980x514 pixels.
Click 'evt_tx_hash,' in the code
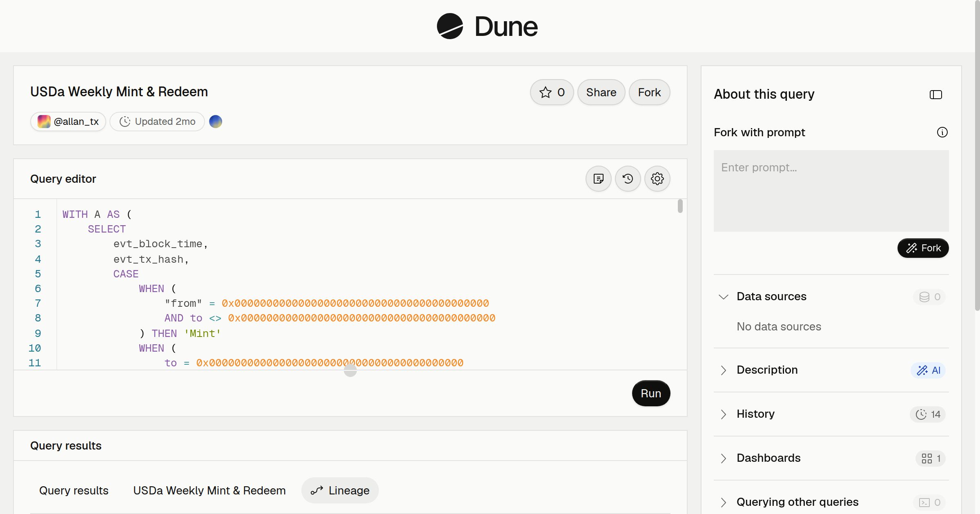pos(151,259)
